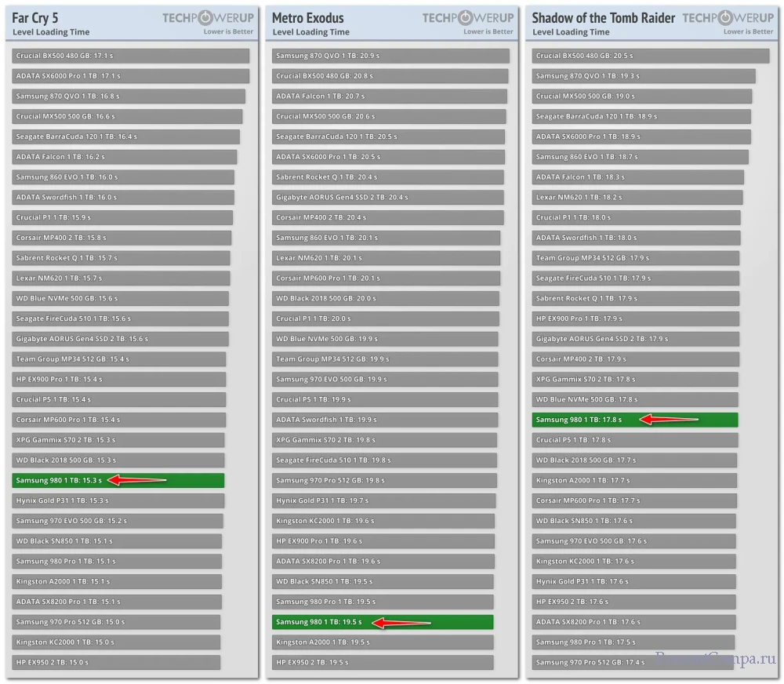This screenshot has height=684, width=784.
Task: Click the highlighted Samsung 980 19.5 s bar
Action: coord(383,622)
